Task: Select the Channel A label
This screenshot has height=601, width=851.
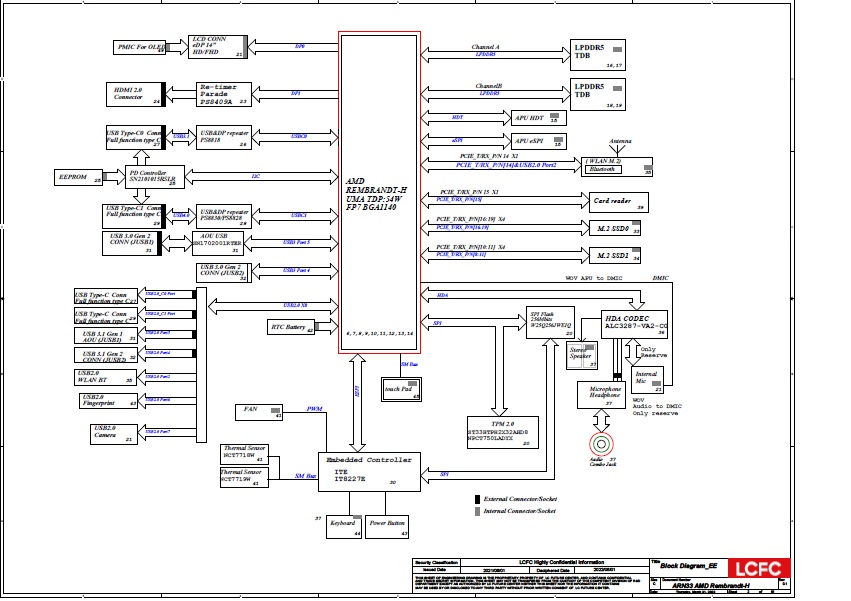Action: tap(486, 47)
